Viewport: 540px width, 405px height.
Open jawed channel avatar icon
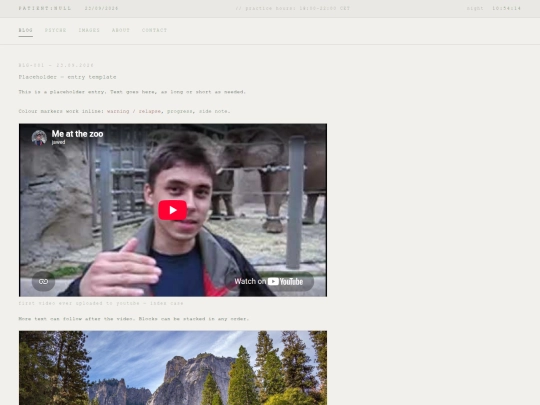pos(39,137)
